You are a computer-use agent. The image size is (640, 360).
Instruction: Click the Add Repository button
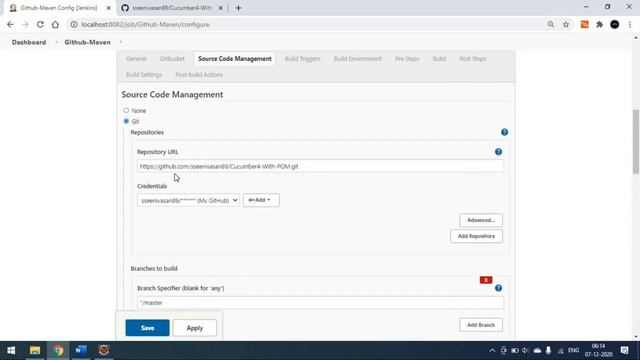[x=476, y=236]
